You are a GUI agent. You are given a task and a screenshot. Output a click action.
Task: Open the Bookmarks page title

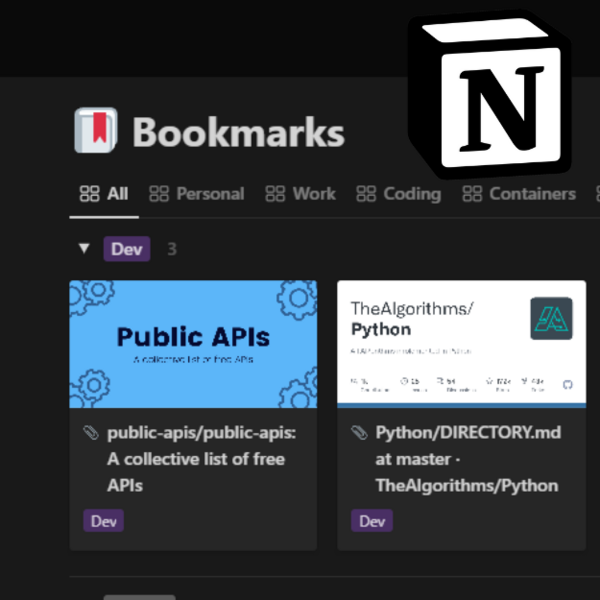click(238, 132)
